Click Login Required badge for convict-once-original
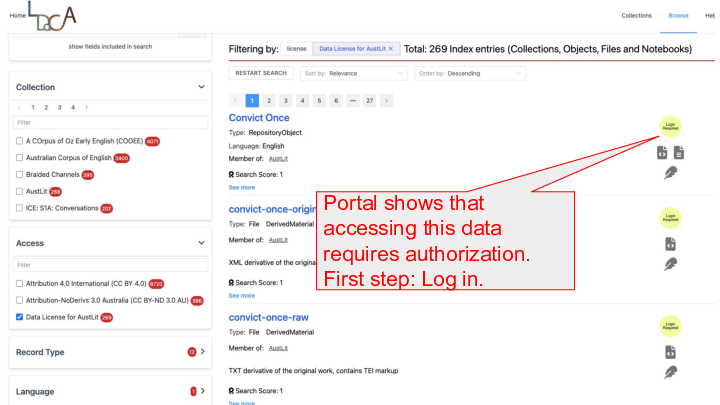The height and width of the screenshot is (405, 720). click(670, 218)
